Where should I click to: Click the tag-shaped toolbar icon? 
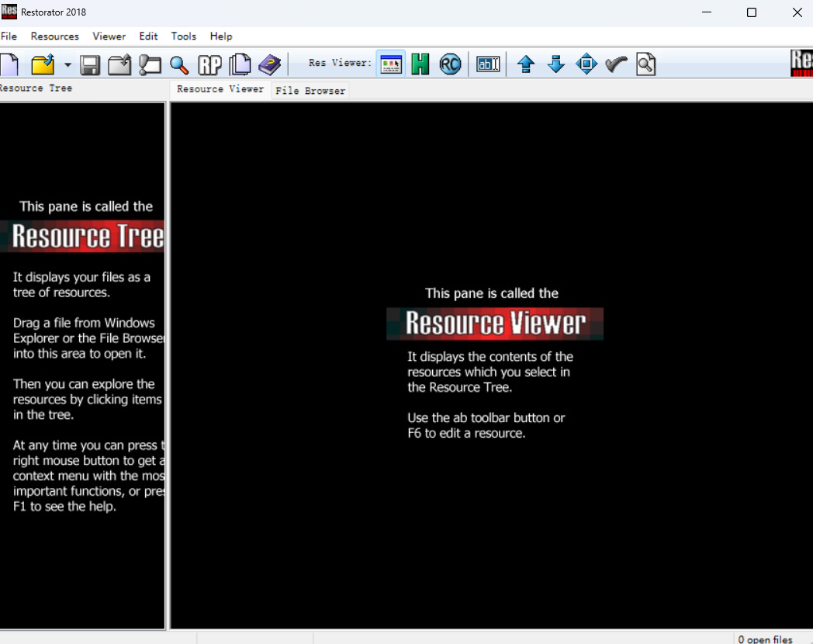click(x=150, y=65)
